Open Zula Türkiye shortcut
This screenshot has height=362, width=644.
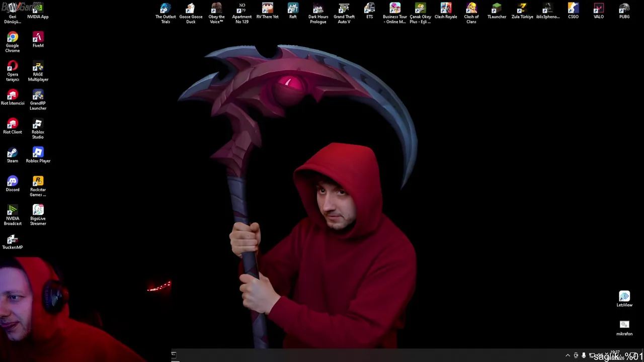point(522,11)
